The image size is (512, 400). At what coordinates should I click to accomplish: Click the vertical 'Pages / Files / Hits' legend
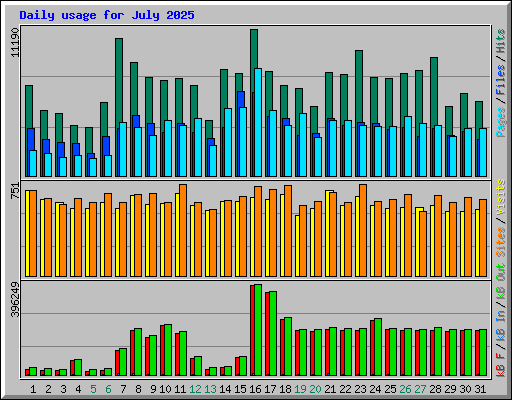(500, 83)
